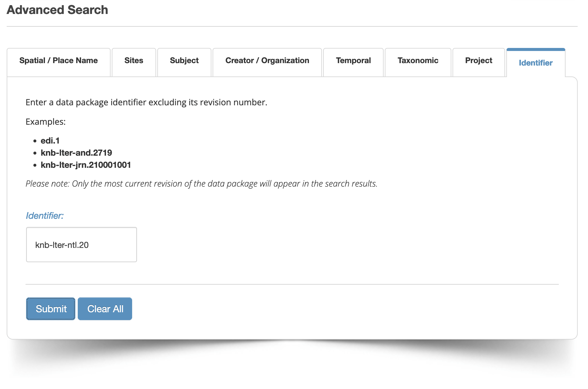Image resolution: width=588 pixels, height=389 pixels.
Task: Submit the identifier search
Action: point(51,309)
